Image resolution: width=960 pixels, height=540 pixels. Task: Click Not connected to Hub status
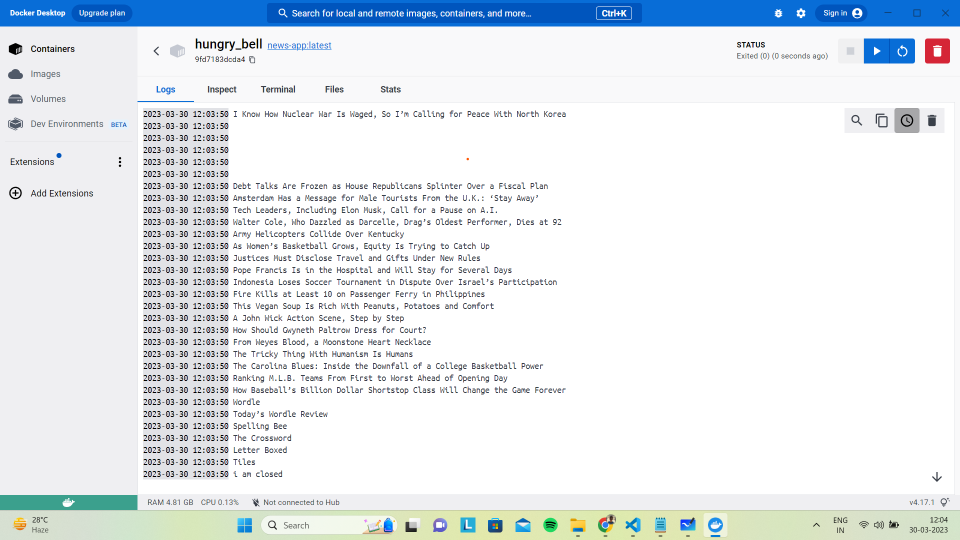click(x=296, y=503)
